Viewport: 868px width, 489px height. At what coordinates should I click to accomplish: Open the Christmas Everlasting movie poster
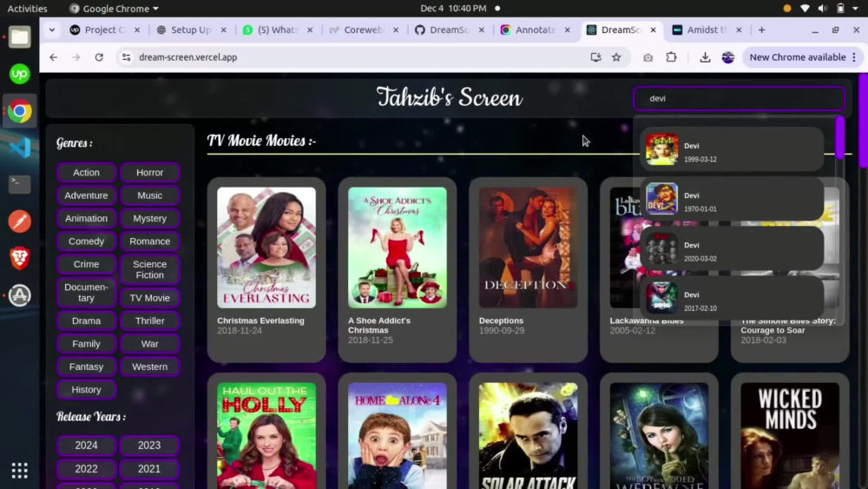(266, 248)
